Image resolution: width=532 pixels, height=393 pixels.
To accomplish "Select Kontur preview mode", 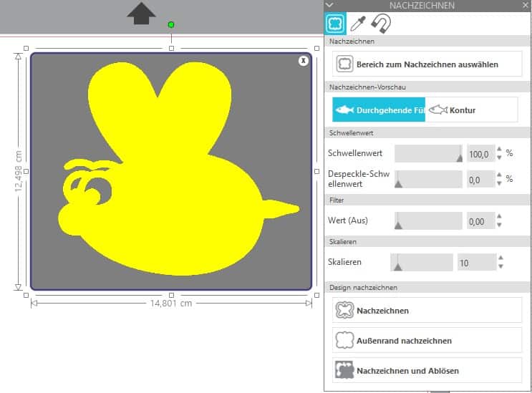I will pos(471,110).
